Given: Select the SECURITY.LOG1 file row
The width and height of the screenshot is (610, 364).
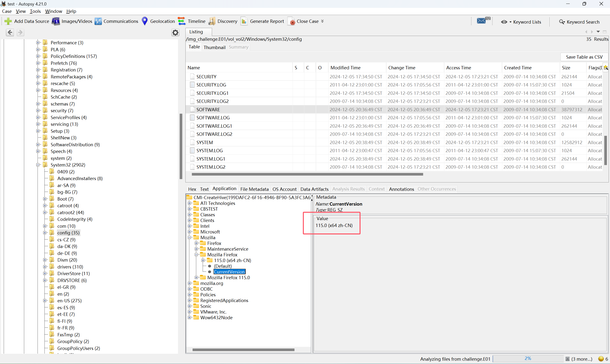Looking at the screenshot, I should (x=394, y=93).
